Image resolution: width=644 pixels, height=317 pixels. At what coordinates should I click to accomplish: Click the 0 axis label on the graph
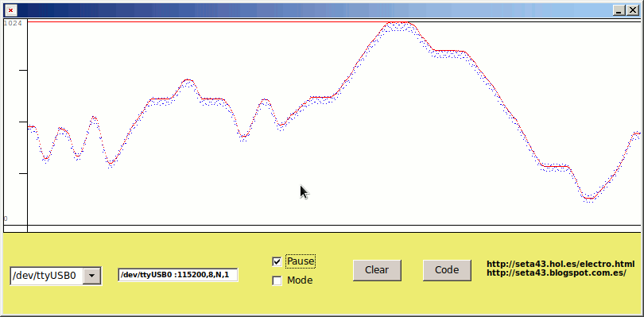tap(6, 218)
